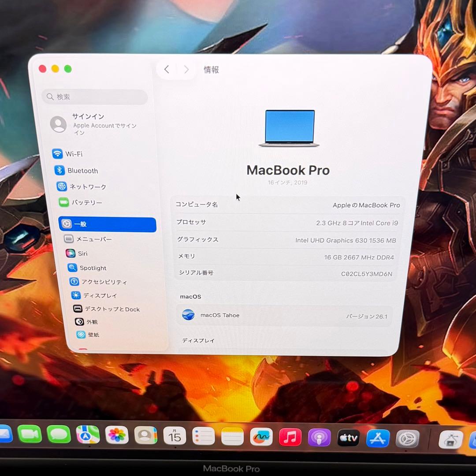Open the App Store from the Dock

(x=377, y=437)
